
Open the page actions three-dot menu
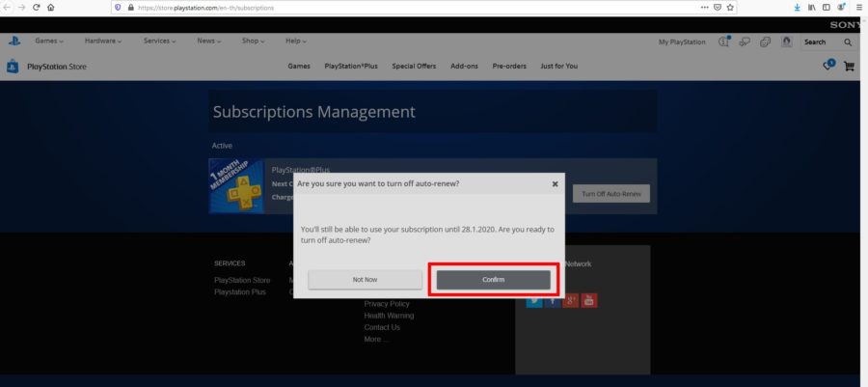[x=704, y=8]
